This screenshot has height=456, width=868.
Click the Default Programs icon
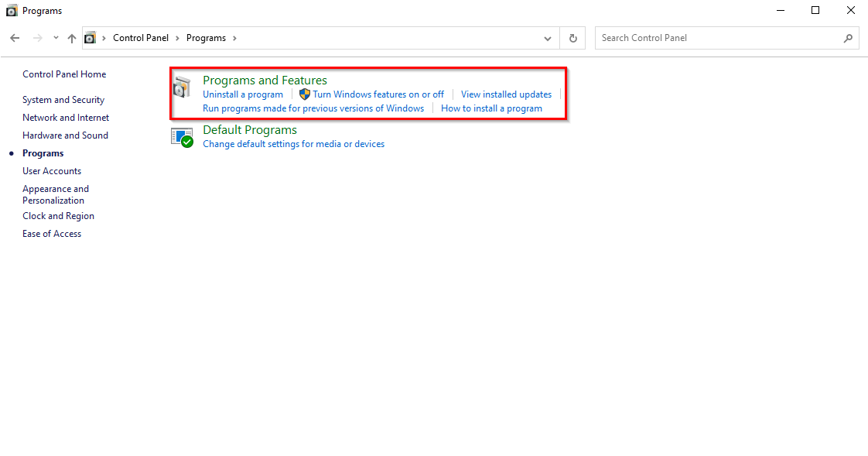[182, 137]
